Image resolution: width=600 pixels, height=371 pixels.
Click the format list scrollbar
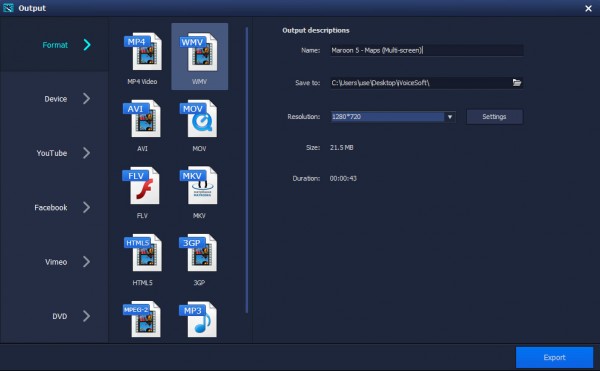247,170
